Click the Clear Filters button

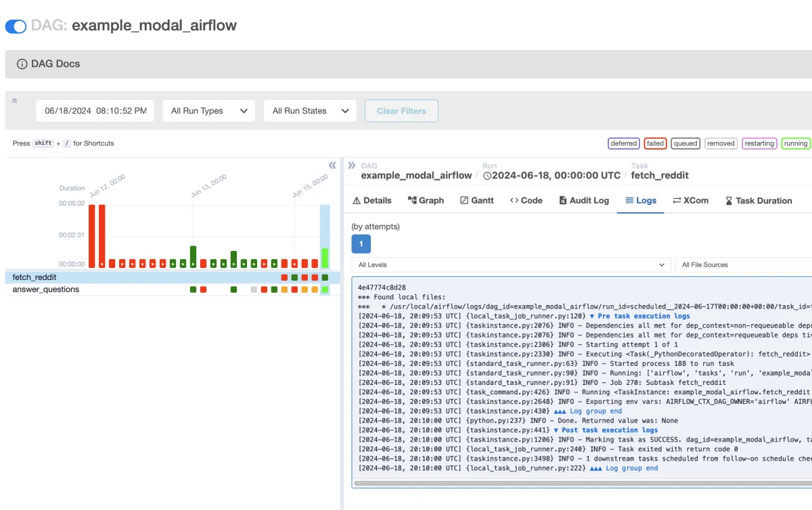(x=401, y=111)
